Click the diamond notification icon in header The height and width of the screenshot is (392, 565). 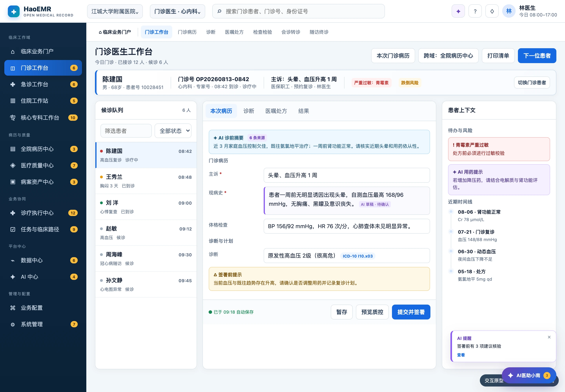(492, 11)
